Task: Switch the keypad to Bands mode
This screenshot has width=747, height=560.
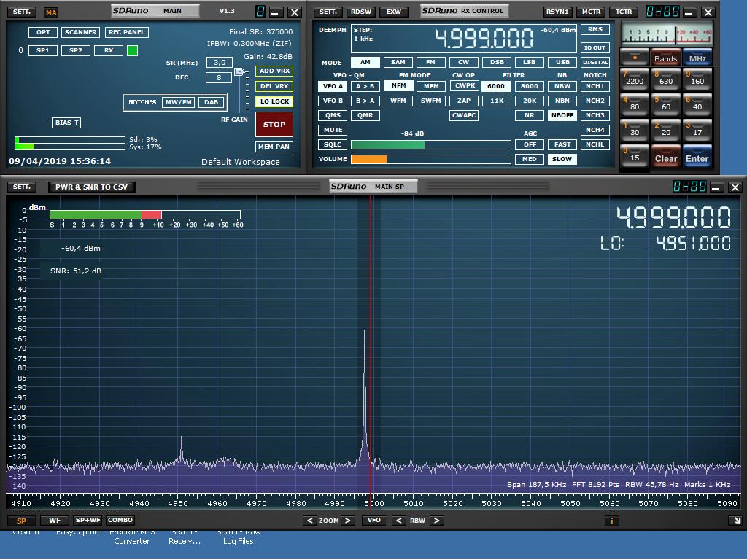Action: (666, 58)
